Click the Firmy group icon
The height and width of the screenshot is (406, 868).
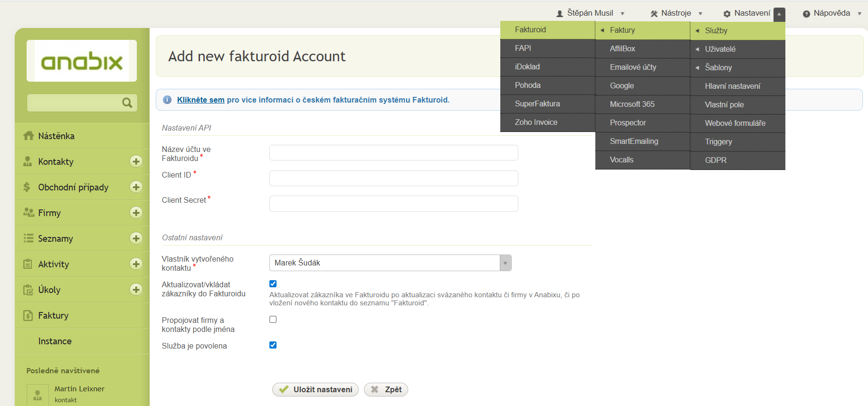[x=29, y=212]
